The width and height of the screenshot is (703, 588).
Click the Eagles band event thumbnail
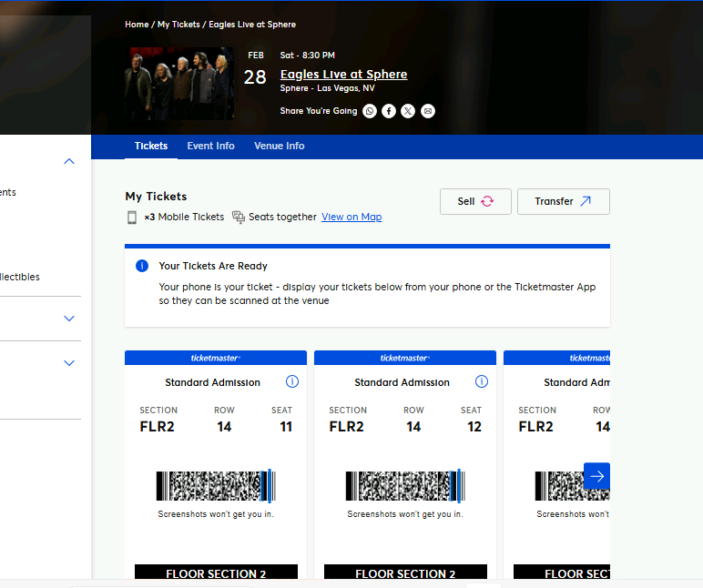coord(179,84)
